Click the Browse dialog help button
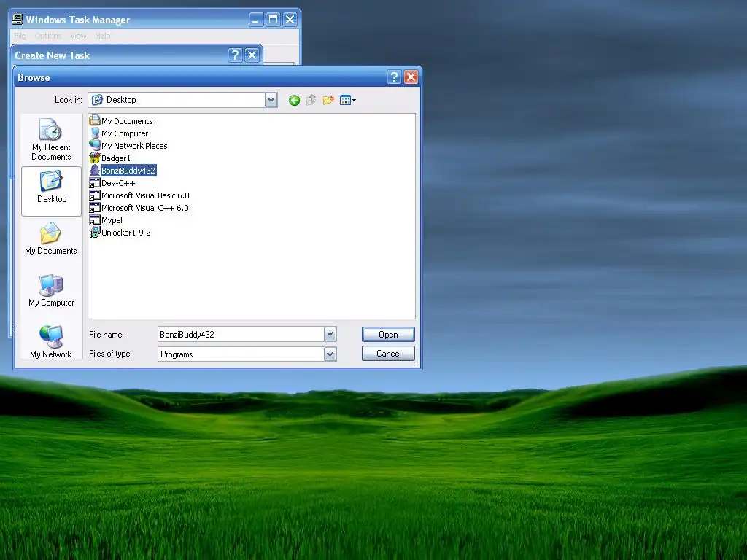747x560 pixels. point(394,77)
